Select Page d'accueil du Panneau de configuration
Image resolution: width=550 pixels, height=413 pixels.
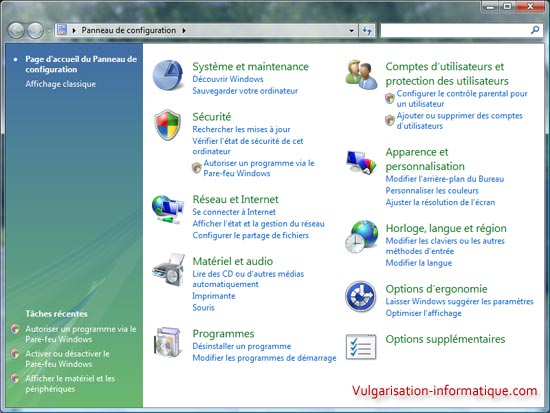[x=81, y=64]
